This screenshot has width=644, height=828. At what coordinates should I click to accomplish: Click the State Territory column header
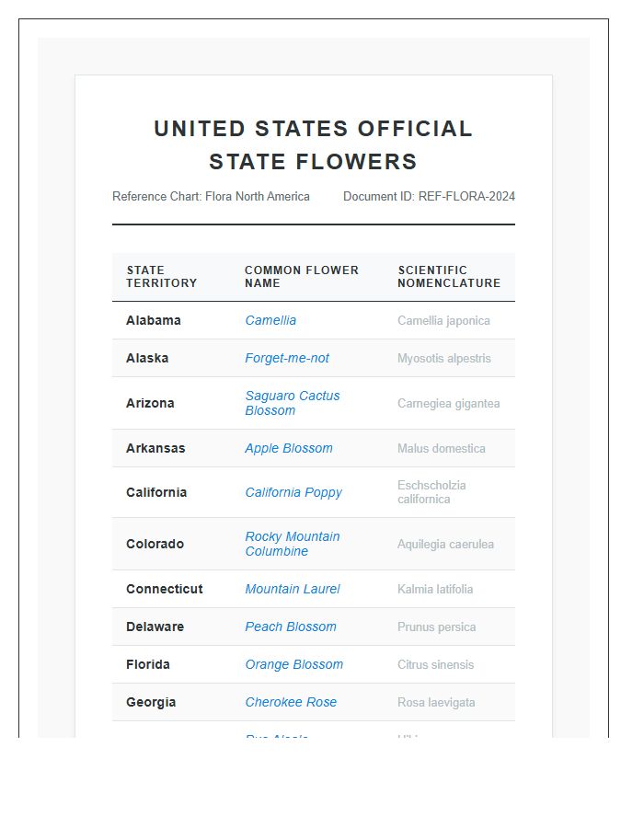pyautogui.click(x=162, y=277)
